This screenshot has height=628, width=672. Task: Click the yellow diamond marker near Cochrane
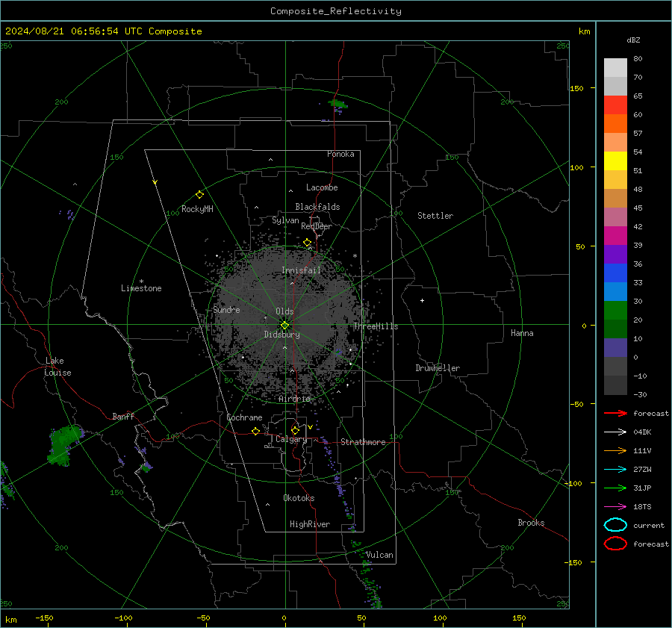(x=255, y=431)
